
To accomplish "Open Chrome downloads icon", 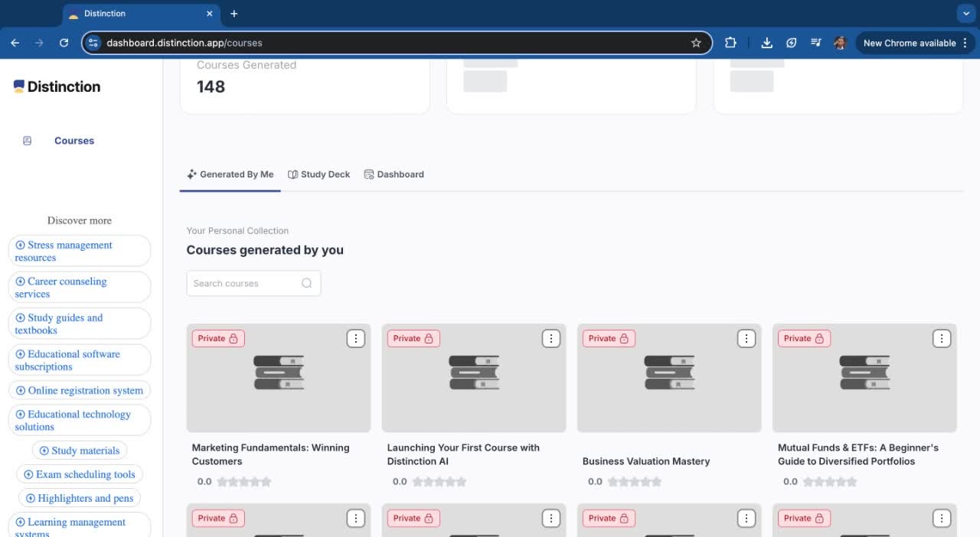I will [766, 43].
